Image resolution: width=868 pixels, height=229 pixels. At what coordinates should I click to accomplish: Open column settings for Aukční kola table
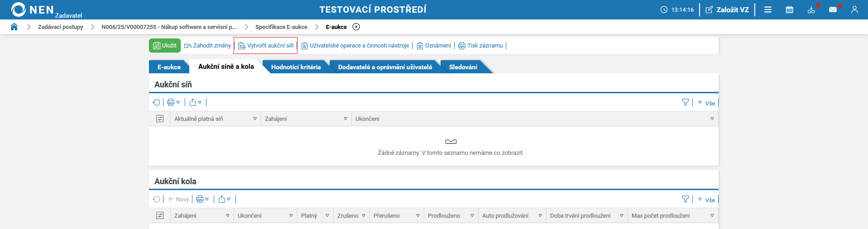(x=160, y=215)
